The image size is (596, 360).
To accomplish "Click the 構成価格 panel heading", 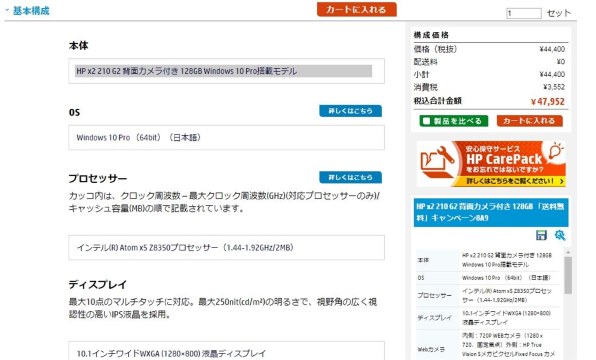I will point(431,35).
